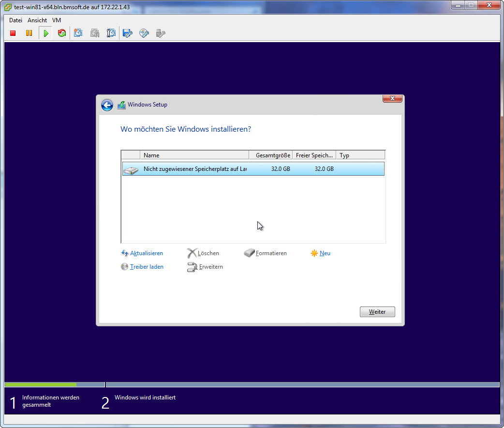This screenshot has width=504, height=428.
Task: Click the drive icon in the disk row
Action: [131, 170]
